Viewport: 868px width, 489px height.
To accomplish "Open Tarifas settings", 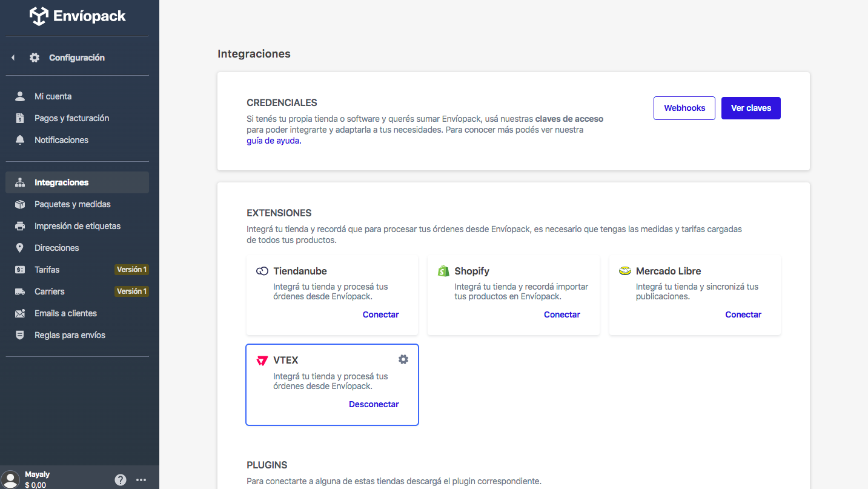I will click(78, 270).
